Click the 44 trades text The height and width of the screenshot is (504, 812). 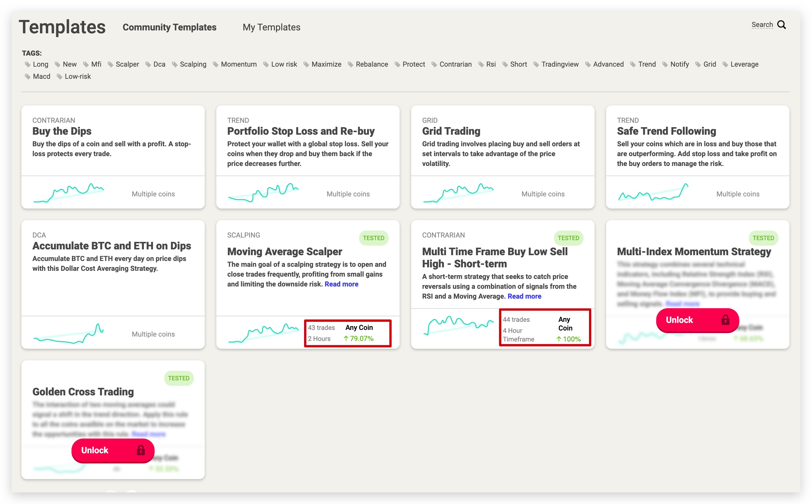click(x=516, y=319)
